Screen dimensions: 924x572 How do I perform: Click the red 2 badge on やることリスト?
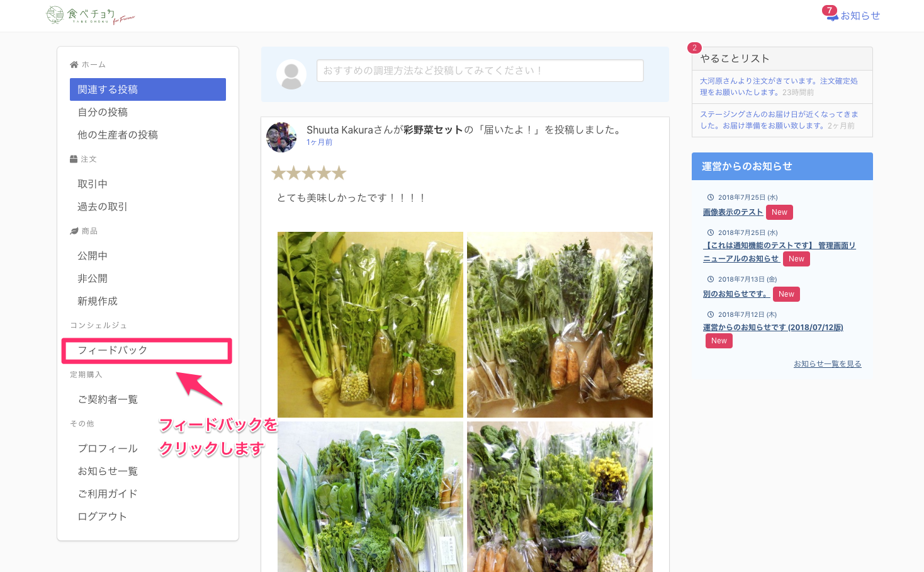tap(694, 48)
